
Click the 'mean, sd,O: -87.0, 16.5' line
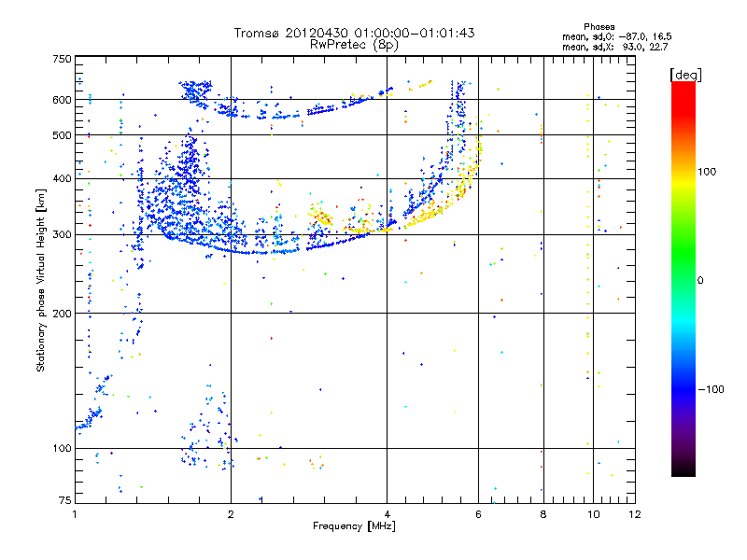617,36
